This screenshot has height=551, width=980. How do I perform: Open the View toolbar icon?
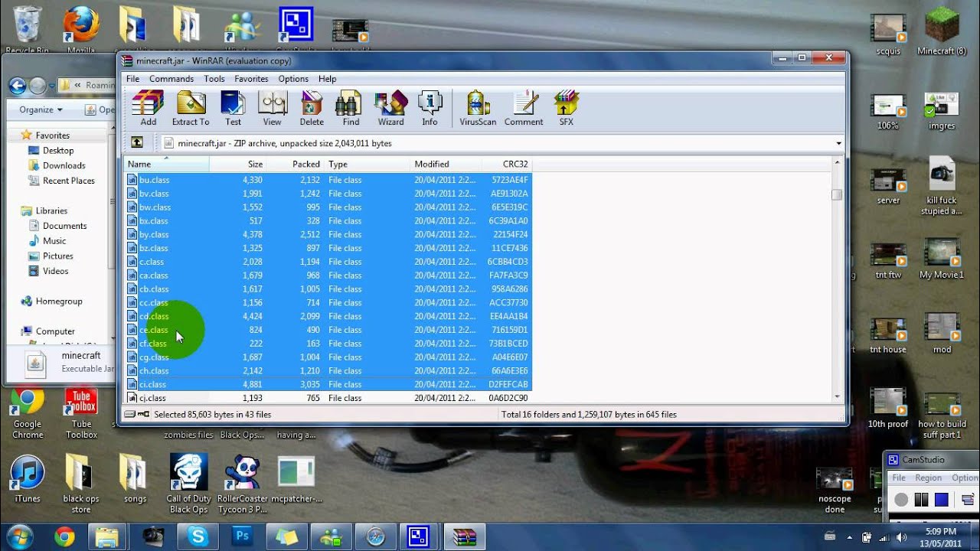[x=272, y=108]
